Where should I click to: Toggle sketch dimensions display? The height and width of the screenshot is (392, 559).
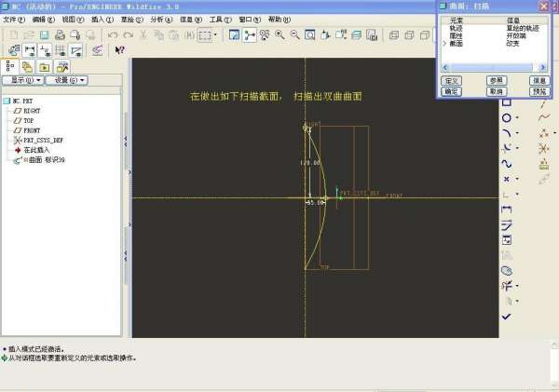coord(29,50)
